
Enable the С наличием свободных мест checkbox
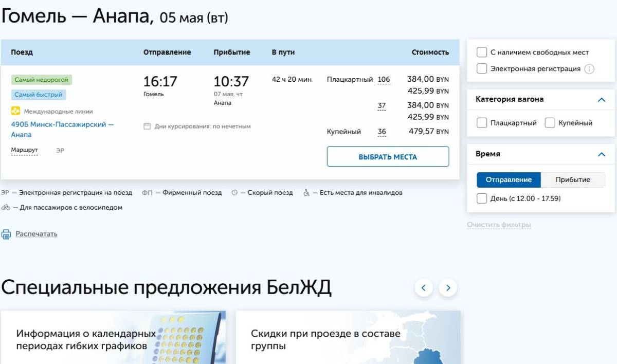[481, 51]
